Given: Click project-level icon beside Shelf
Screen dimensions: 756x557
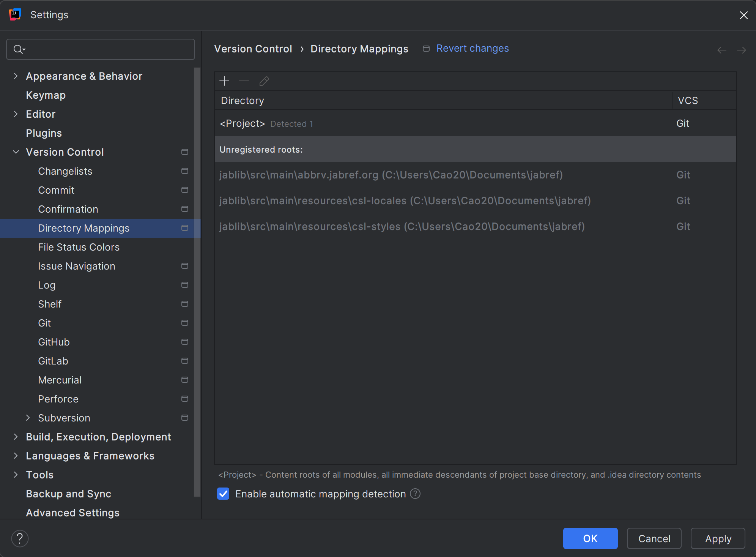Looking at the screenshot, I should click(x=185, y=304).
